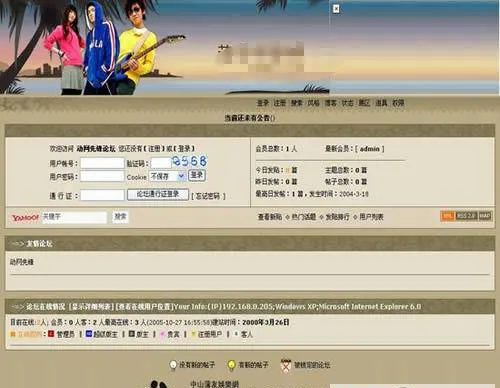This screenshot has width=500, height=388.
Task: Open the Cookie 不保存 dropdown
Action: (167, 176)
